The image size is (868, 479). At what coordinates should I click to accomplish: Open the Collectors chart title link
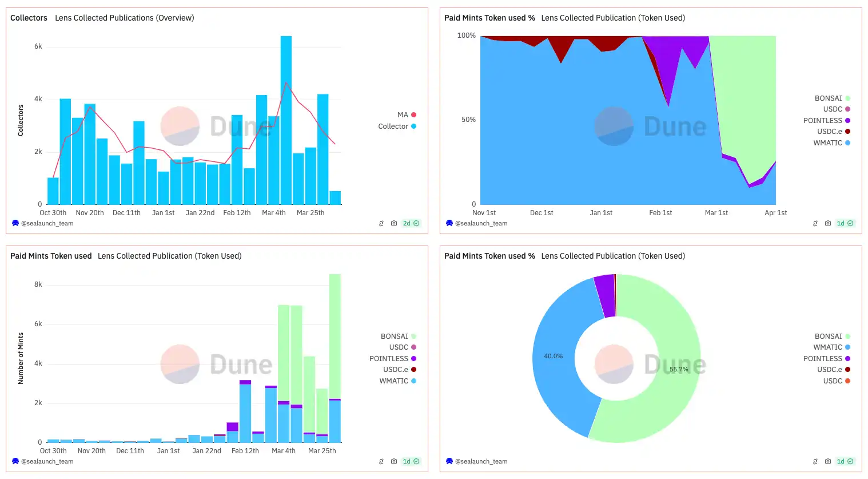tap(29, 18)
